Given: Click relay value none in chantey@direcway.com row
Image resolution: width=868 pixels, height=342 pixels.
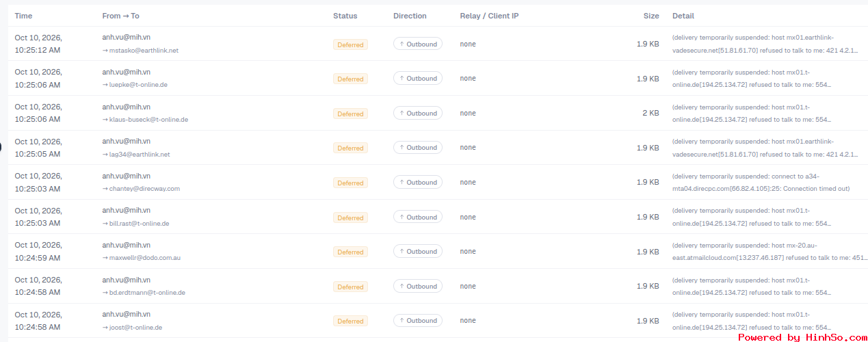Looking at the screenshot, I should [468, 183].
